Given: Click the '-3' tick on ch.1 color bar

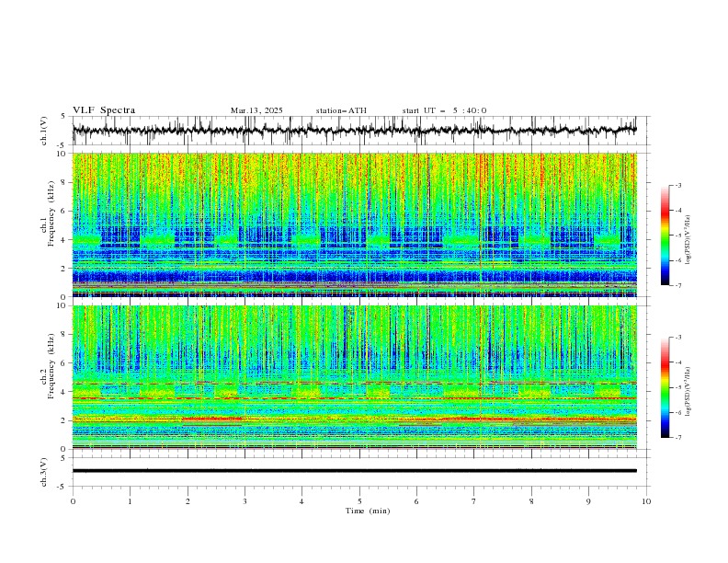Looking at the screenshot, I should click(677, 185).
